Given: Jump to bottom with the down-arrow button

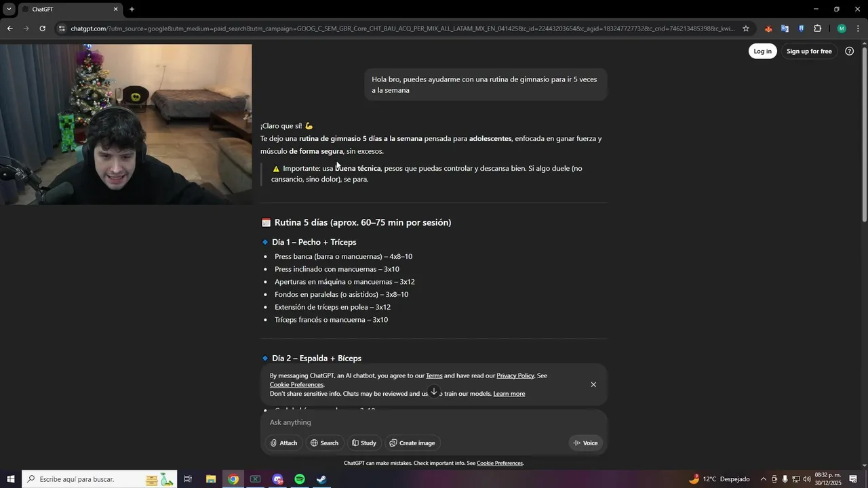Looking at the screenshot, I should pos(434,392).
